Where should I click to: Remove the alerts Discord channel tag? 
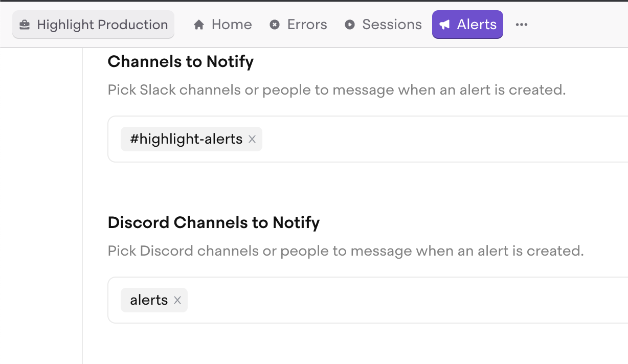pyautogui.click(x=177, y=300)
